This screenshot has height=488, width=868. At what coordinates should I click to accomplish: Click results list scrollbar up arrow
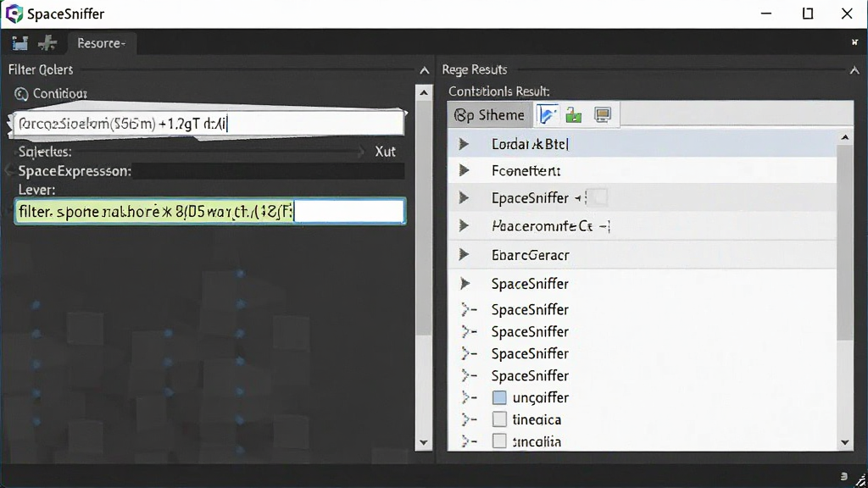845,137
